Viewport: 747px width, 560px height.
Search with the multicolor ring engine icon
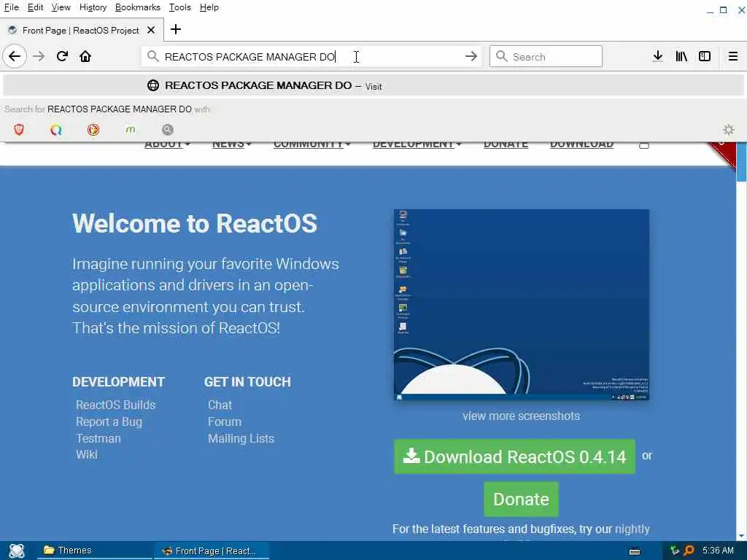56,130
